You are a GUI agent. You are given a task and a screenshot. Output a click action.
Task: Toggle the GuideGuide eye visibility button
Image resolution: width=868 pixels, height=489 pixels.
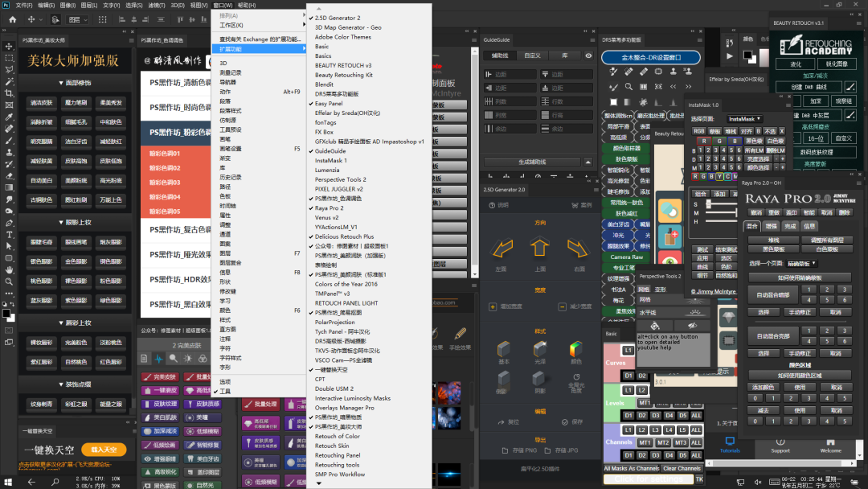588,56
